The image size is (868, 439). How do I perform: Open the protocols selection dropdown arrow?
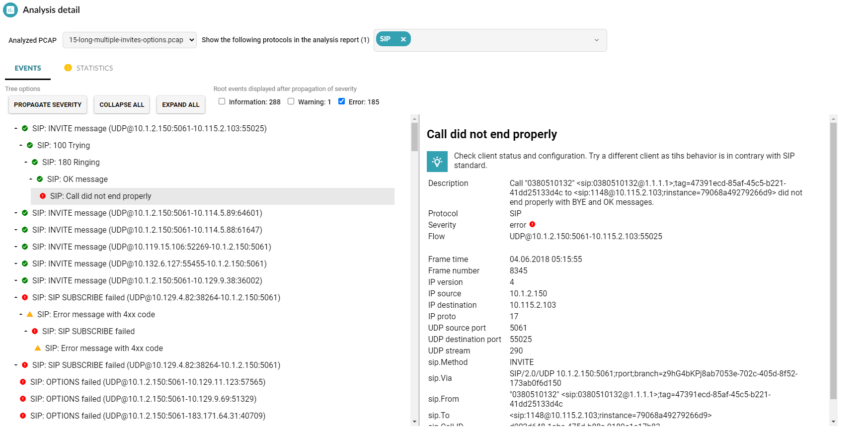(x=596, y=40)
